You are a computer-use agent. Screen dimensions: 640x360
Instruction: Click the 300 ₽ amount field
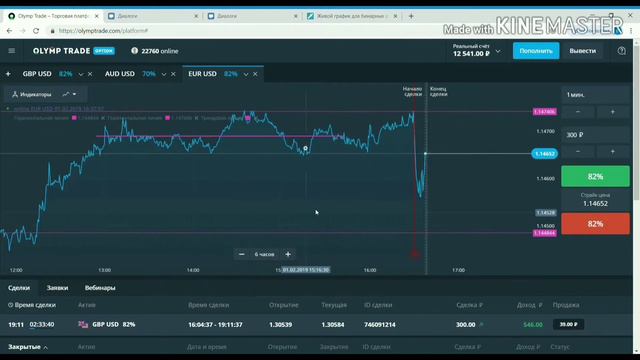[596, 135]
